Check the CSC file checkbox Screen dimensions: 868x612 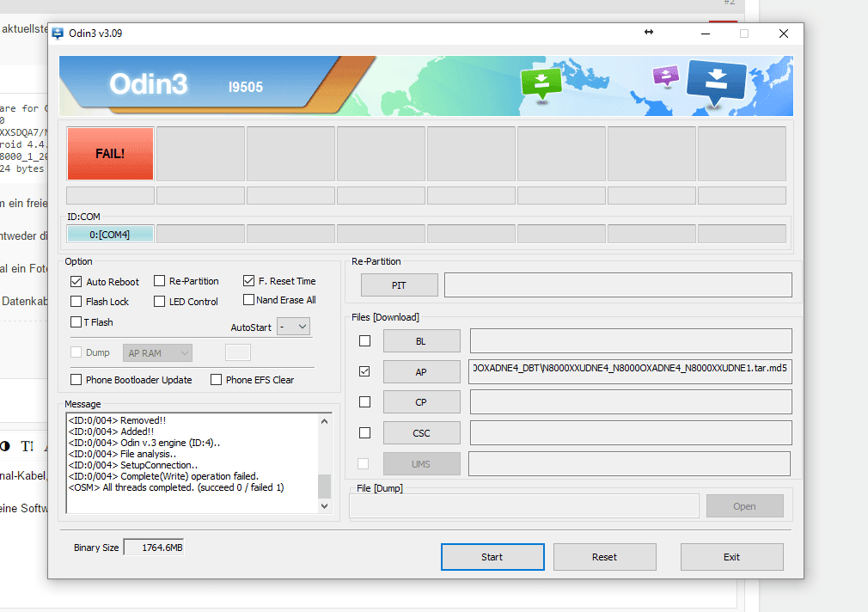click(364, 432)
